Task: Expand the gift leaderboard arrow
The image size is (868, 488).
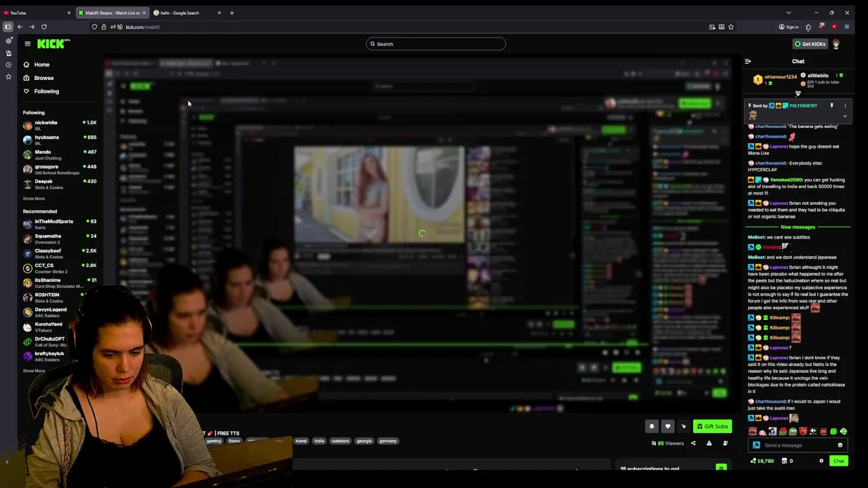Action: point(797,94)
